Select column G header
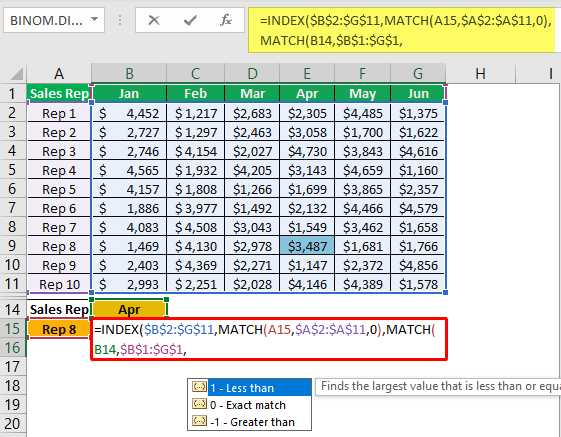The width and height of the screenshot is (561, 437). [x=418, y=74]
